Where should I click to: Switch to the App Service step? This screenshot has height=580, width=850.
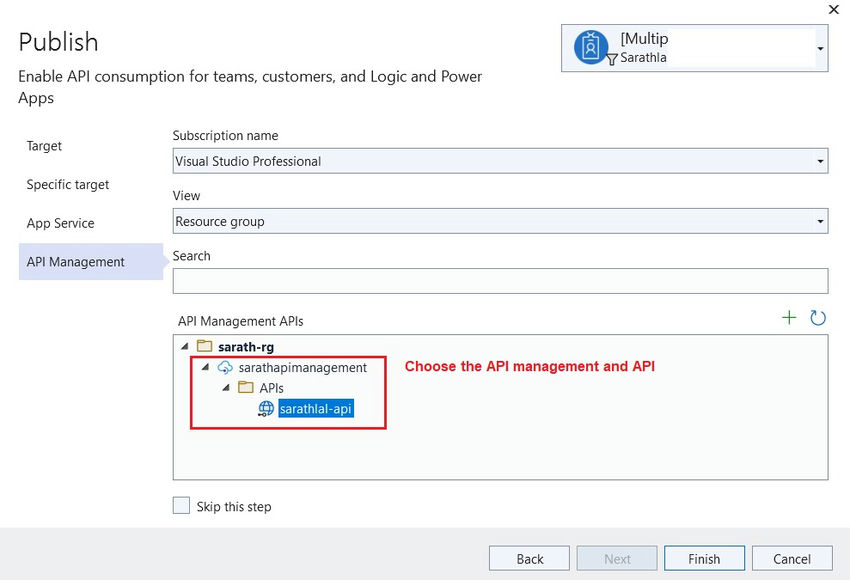coord(60,223)
